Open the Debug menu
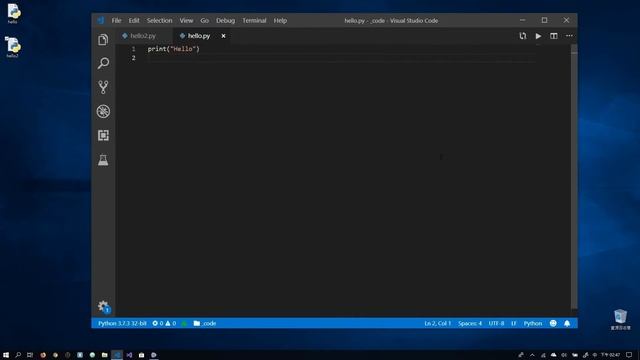This screenshot has height=360, width=640. [x=225, y=20]
